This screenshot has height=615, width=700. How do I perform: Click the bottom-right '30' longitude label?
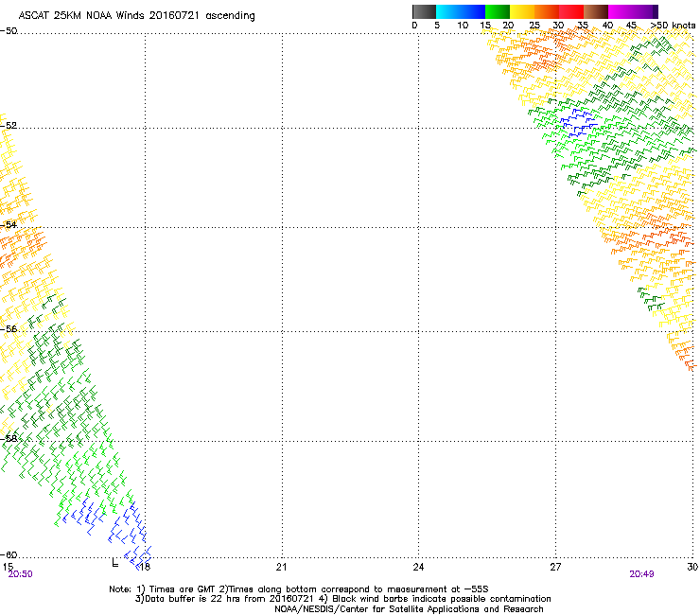click(x=692, y=567)
